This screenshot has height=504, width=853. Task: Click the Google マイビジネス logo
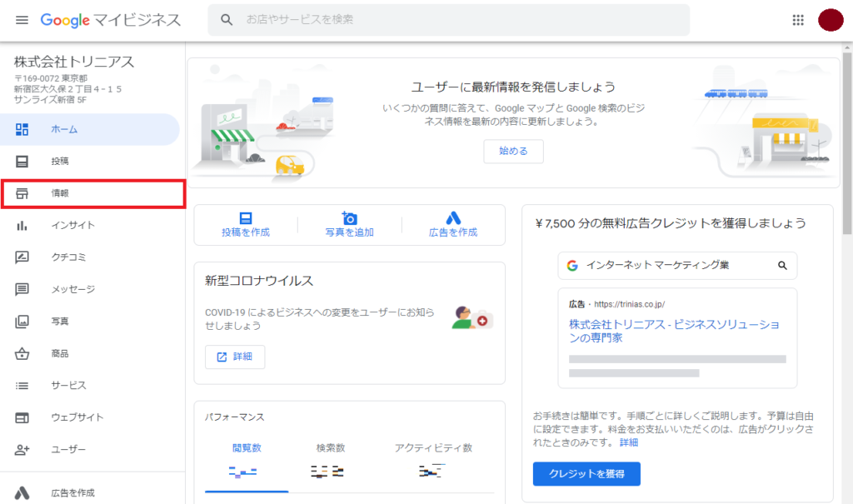(x=111, y=20)
